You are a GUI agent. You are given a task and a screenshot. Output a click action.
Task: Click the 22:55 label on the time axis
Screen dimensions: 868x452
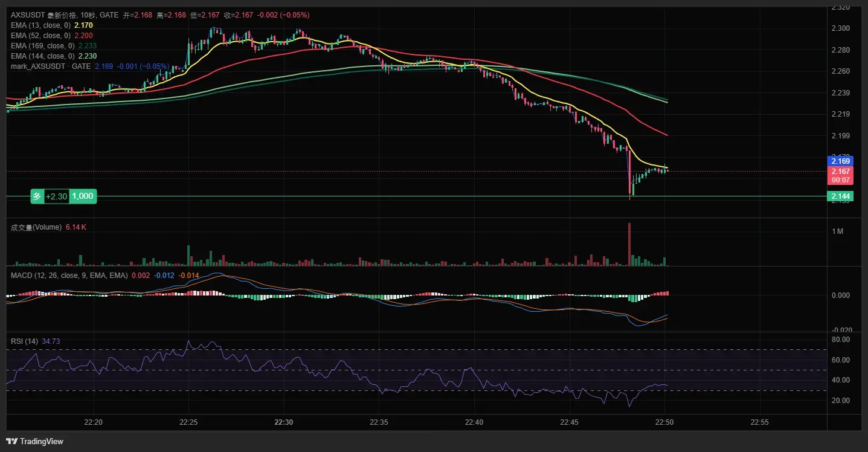[760, 422]
